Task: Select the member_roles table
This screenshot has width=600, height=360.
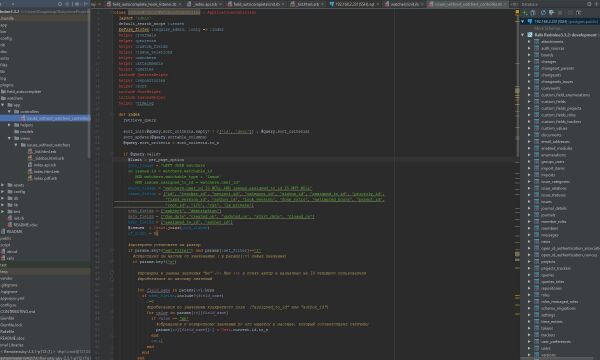Action: point(553,222)
